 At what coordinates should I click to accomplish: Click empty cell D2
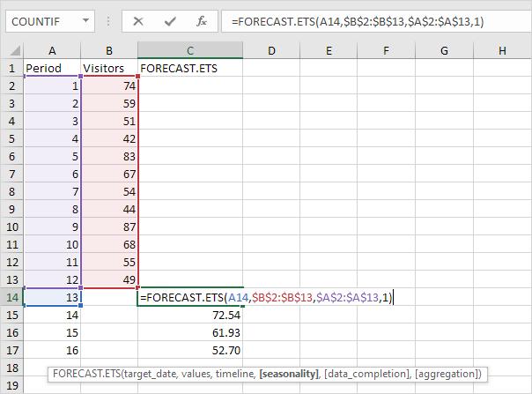[271, 85]
